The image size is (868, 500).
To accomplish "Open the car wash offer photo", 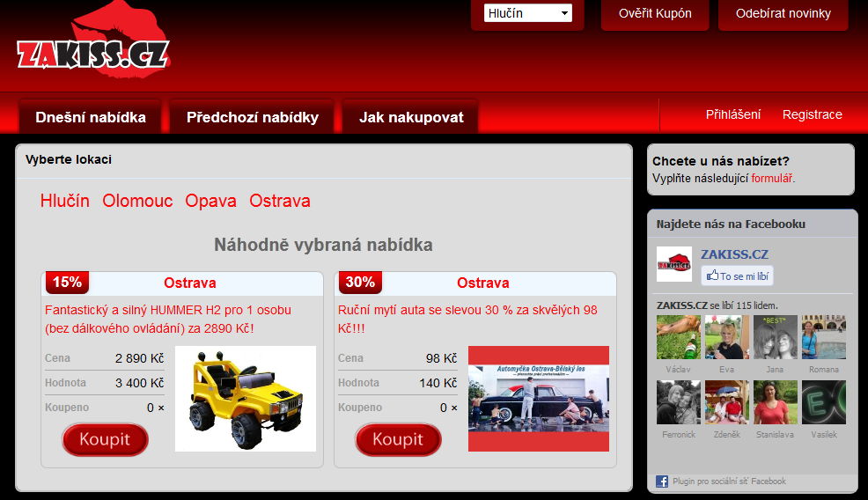I will 538,399.
